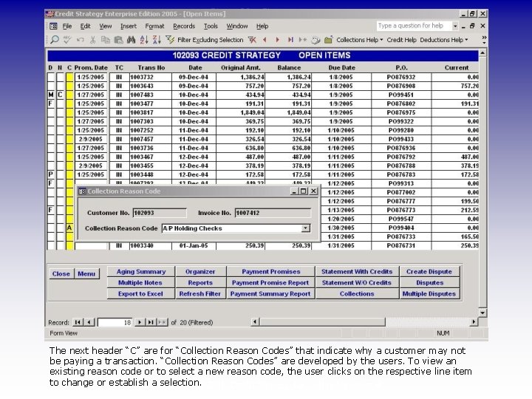Go to previous record using red left arrow
Screen dimensions: 532x399
coord(265,40)
